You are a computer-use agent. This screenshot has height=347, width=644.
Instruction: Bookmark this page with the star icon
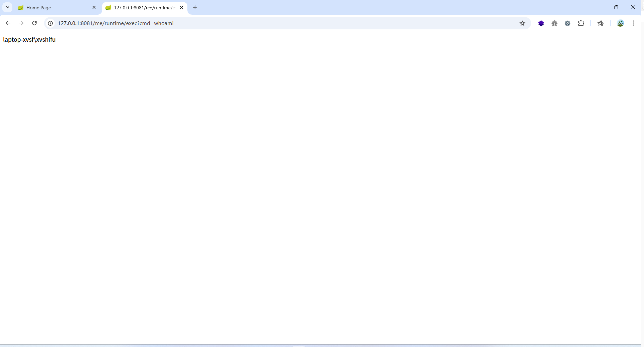pyautogui.click(x=522, y=23)
